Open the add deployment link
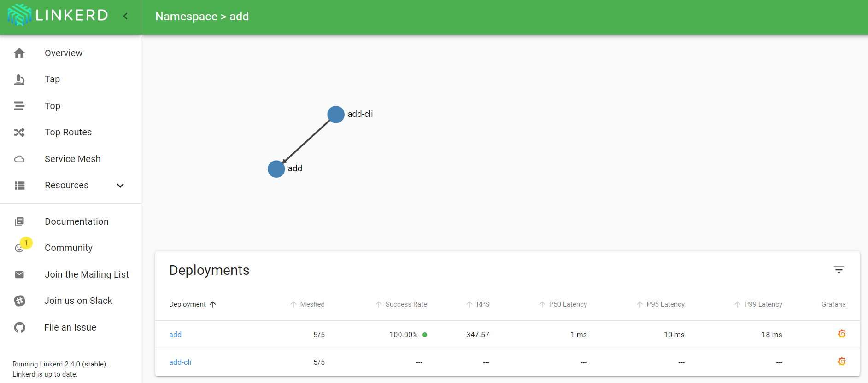868x383 pixels. tap(175, 335)
